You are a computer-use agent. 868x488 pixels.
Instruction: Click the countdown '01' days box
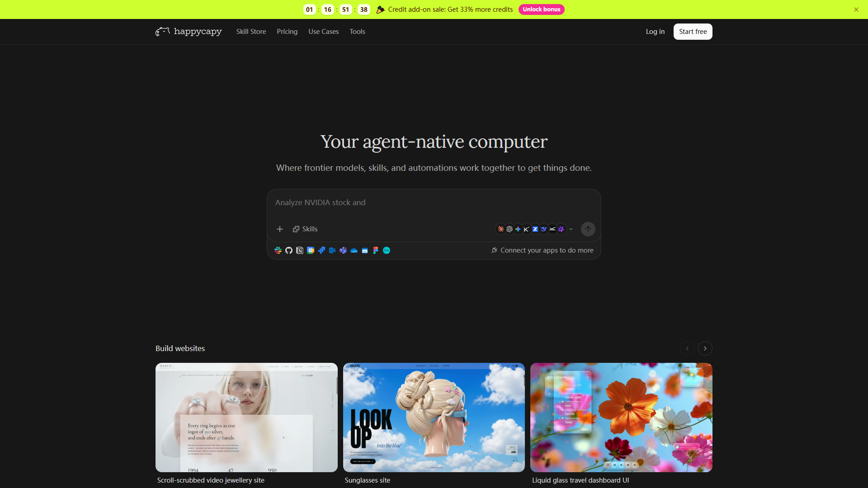click(x=309, y=9)
